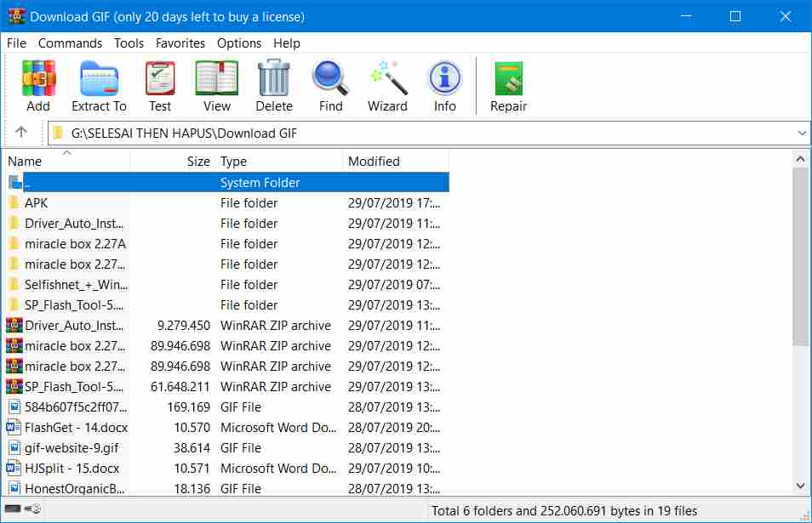Select the file sized 18.136
The image size is (812, 523).
click(x=192, y=488)
